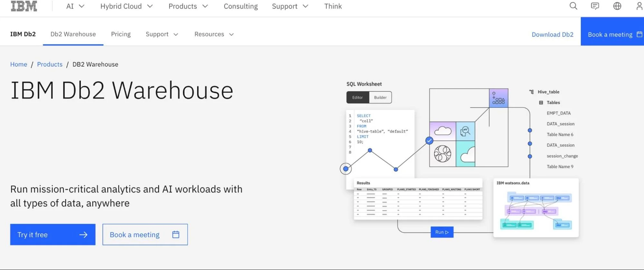Click the sphere circles tile in illustration
This screenshot has width=644, height=270.
(x=443, y=154)
